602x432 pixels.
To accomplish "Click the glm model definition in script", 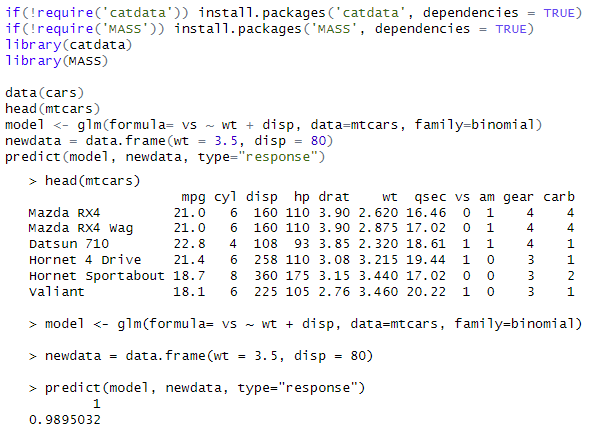I will tap(273, 125).
